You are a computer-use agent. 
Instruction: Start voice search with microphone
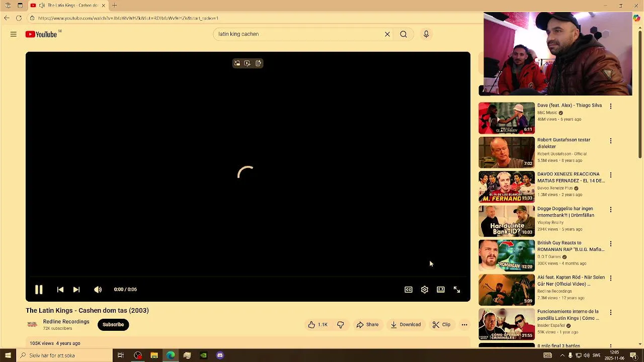(426, 34)
